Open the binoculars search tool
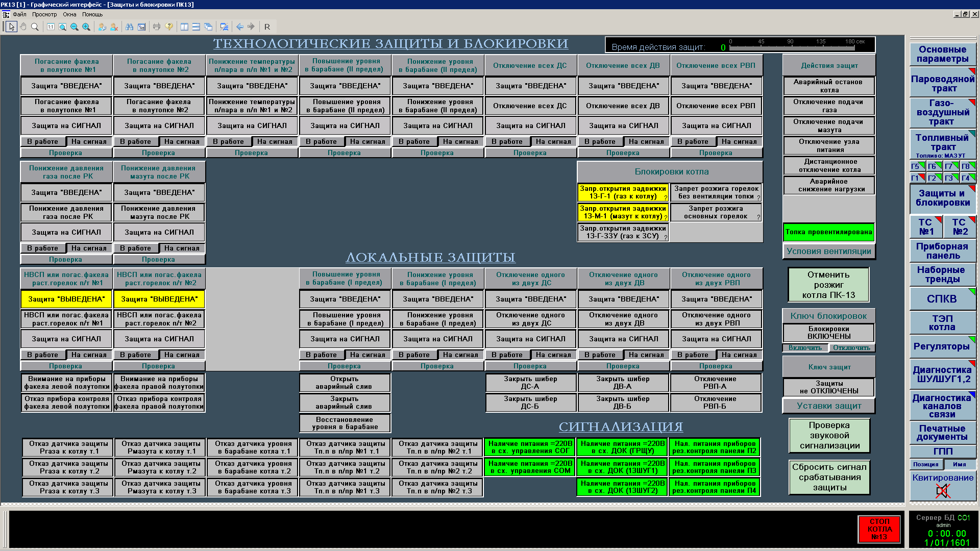The width and height of the screenshot is (980, 551). (x=130, y=27)
